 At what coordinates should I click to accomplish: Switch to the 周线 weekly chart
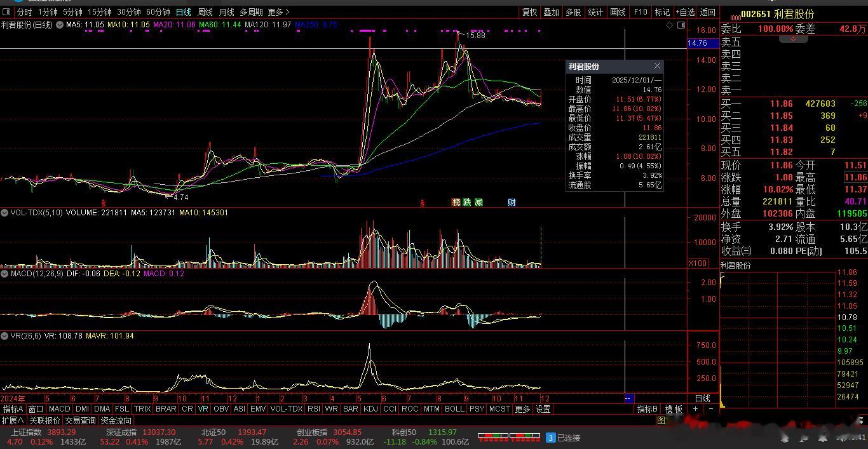(205, 12)
